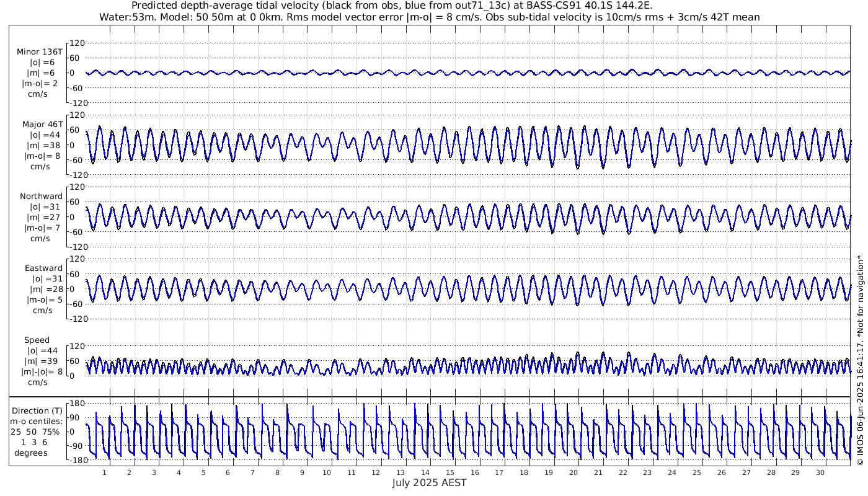
Task: Click the '|m|-|o|= 8' Speed statistic
Action: point(42,372)
